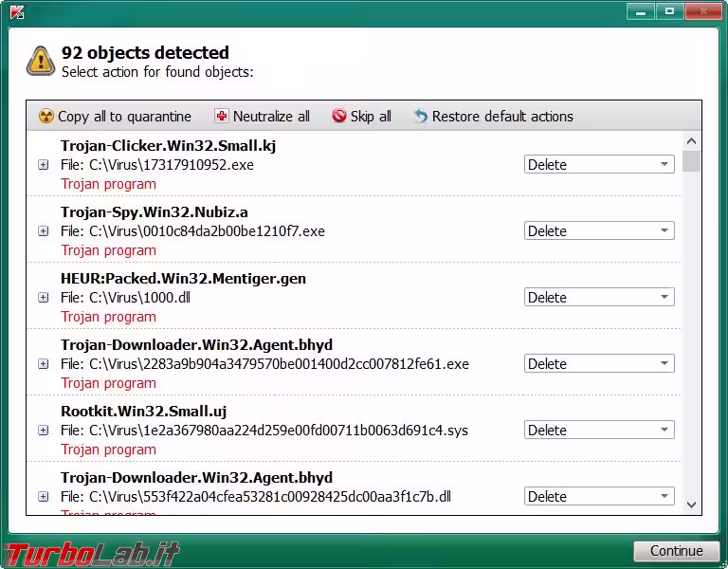This screenshot has width=728, height=569.
Task: Click the yellow warning triangle icon
Action: (x=41, y=60)
